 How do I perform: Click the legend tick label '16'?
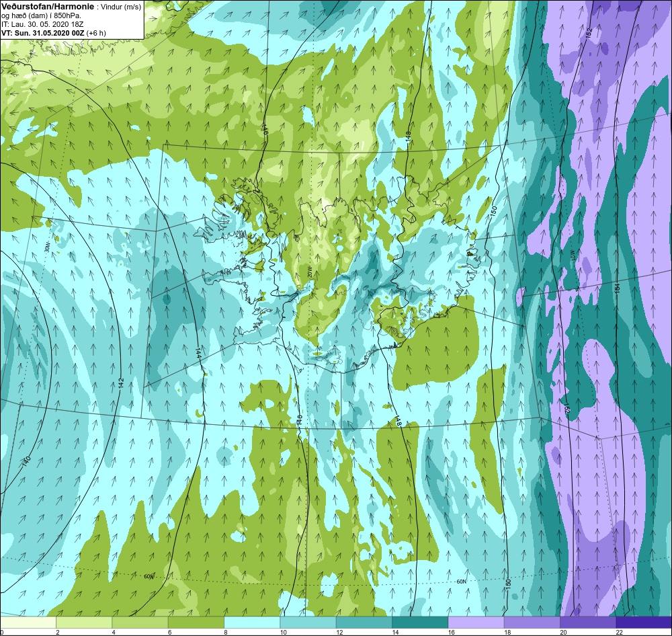tap(450, 632)
